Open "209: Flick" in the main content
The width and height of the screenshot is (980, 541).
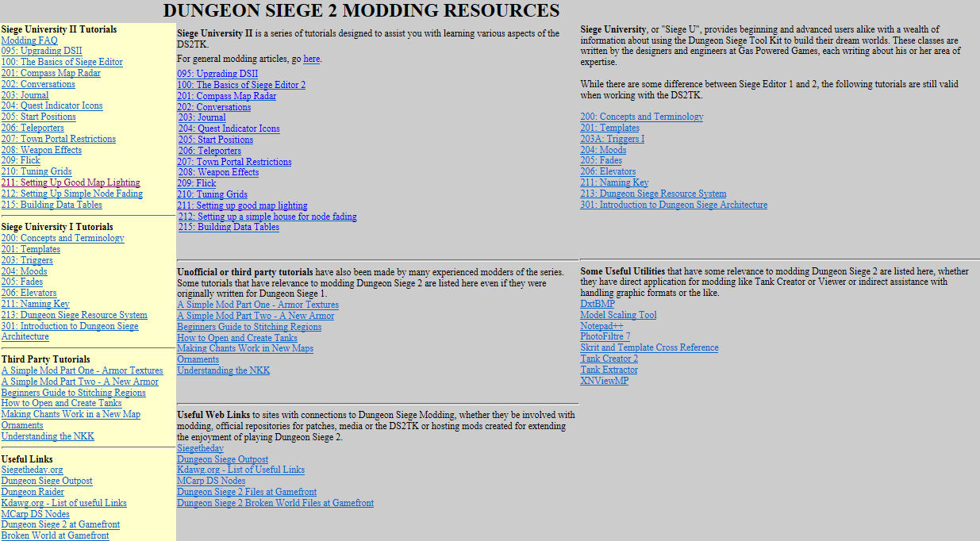tap(197, 183)
